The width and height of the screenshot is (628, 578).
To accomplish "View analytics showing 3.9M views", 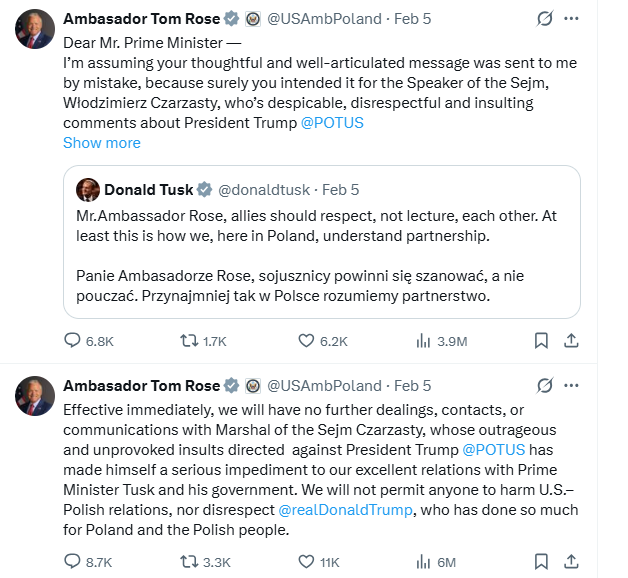I will click(x=423, y=341).
